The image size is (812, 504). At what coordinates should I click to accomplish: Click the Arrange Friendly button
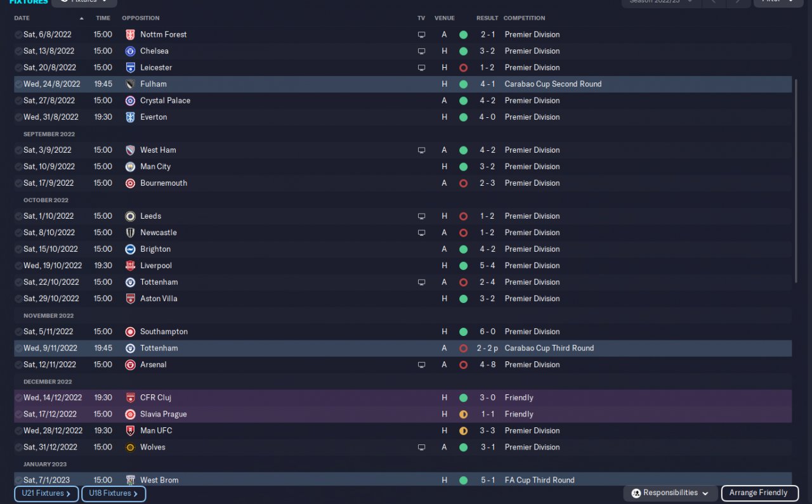pos(758,493)
